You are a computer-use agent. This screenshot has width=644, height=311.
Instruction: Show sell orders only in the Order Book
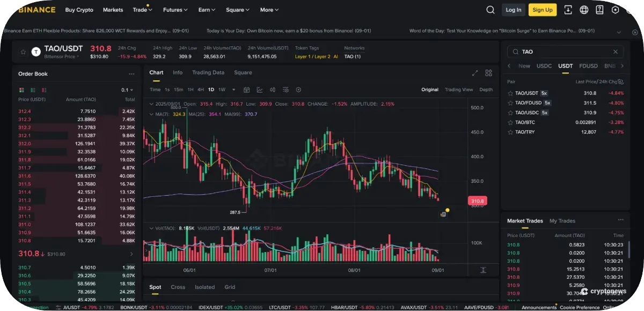pyautogui.click(x=44, y=90)
